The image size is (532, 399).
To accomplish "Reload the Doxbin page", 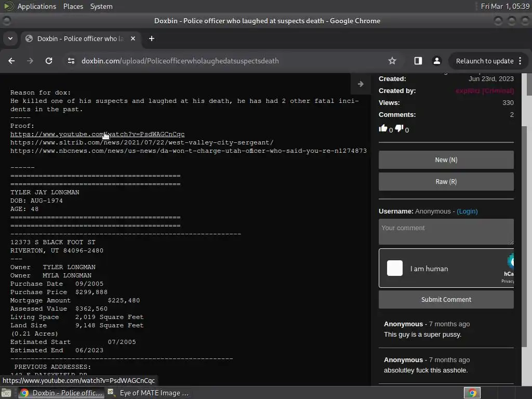I will click(x=49, y=61).
